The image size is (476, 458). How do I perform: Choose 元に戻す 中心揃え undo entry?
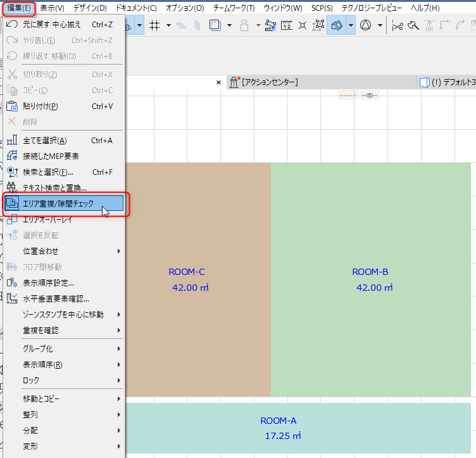(x=64, y=25)
